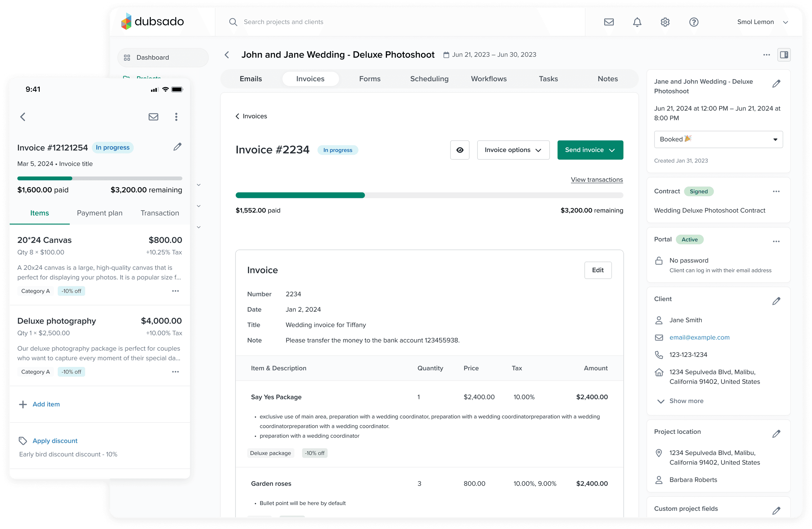Click the pencil icon next to Project location
The width and height of the screenshot is (812, 529).
[x=777, y=434]
